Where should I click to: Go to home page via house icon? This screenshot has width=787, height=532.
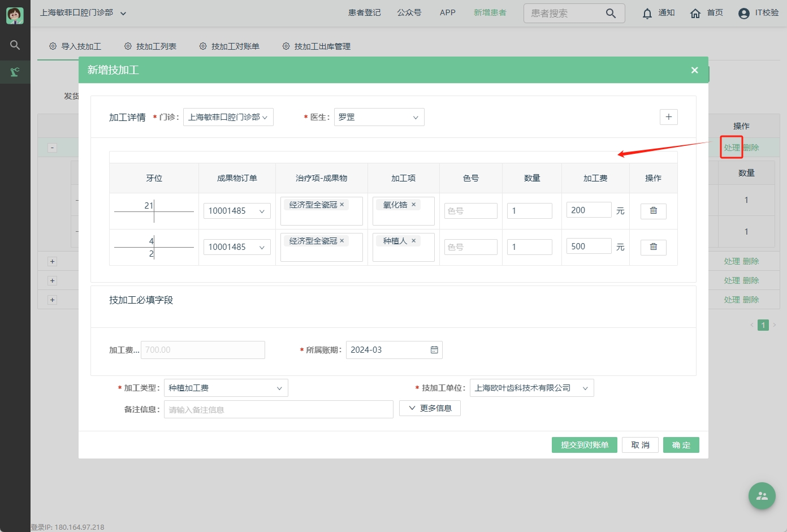[695, 13]
